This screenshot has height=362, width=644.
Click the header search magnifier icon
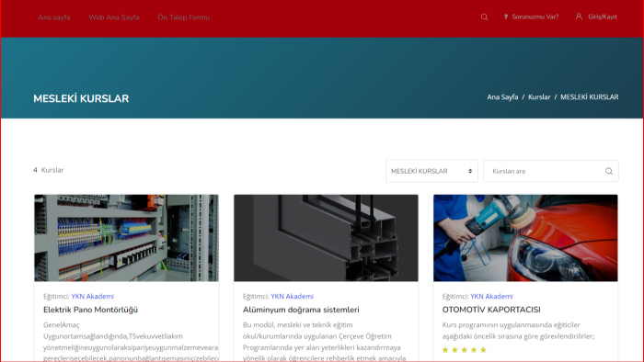pyautogui.click(x=484, y=17)
